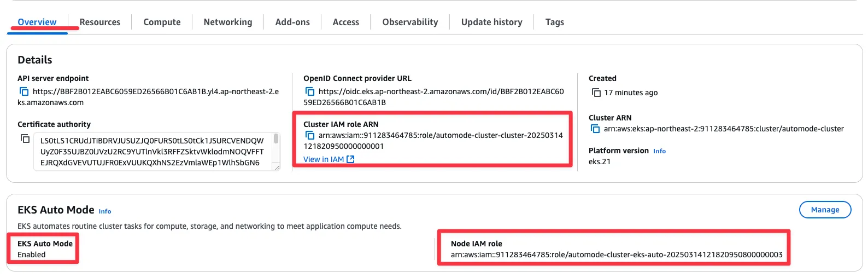Switch to the Tags tab

pyautogui.click(x=555, y=22)
